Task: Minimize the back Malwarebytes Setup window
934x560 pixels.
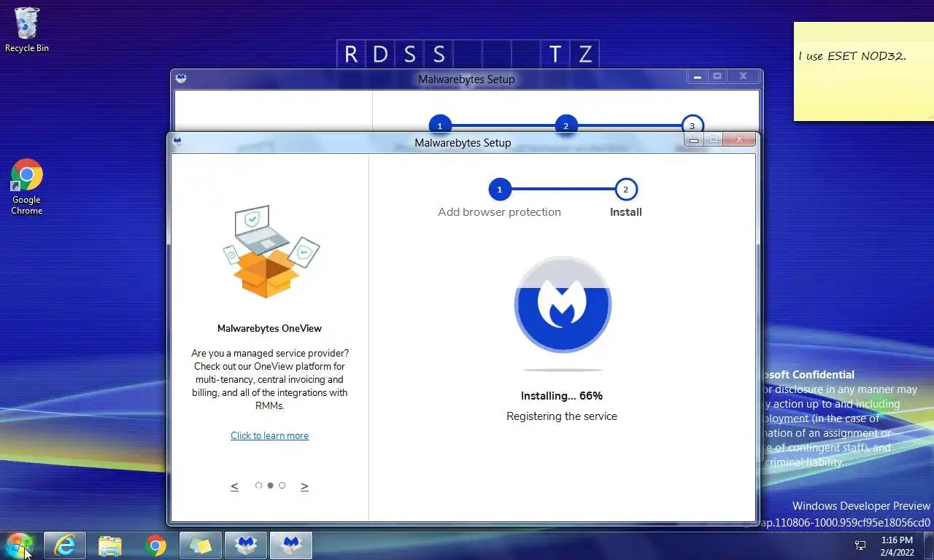Action: (698, 76)
